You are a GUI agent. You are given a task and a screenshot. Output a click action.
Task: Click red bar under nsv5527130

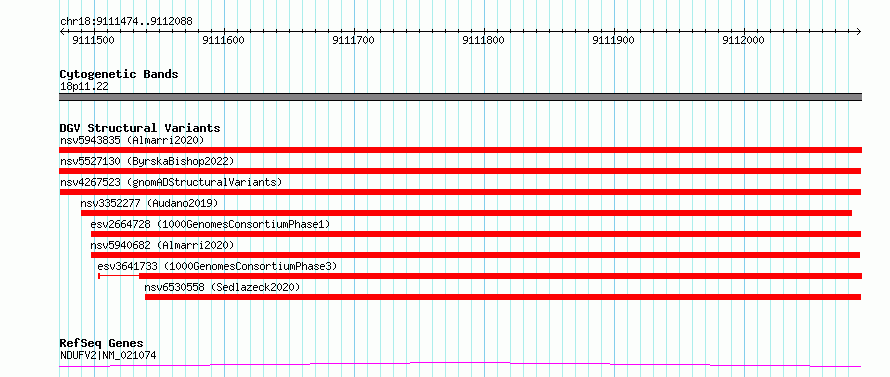click(460, 171)
